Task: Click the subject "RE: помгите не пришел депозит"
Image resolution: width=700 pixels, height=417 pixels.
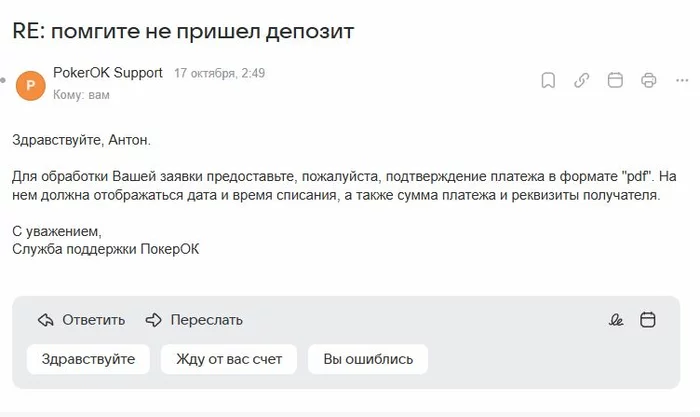Action: pos(183,30)
